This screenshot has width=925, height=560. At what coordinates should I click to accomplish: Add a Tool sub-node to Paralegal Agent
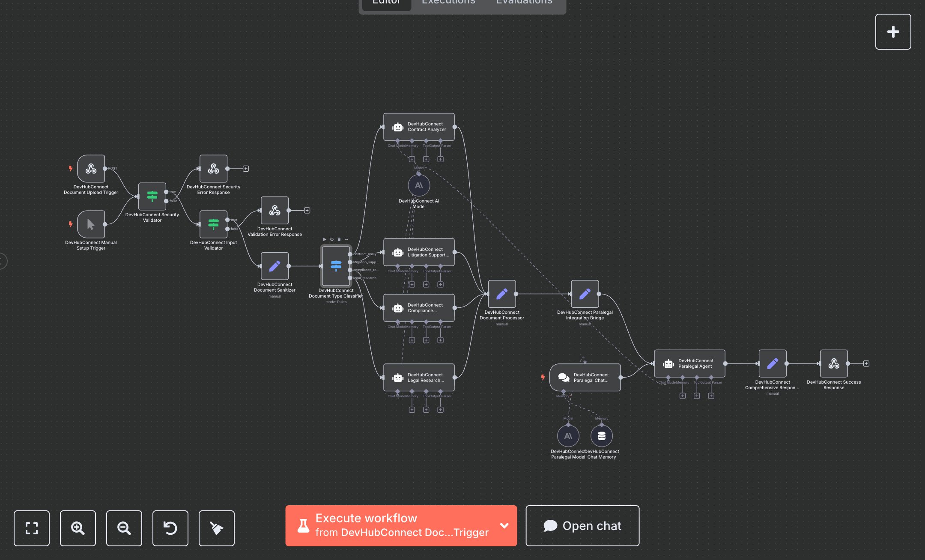697,396
